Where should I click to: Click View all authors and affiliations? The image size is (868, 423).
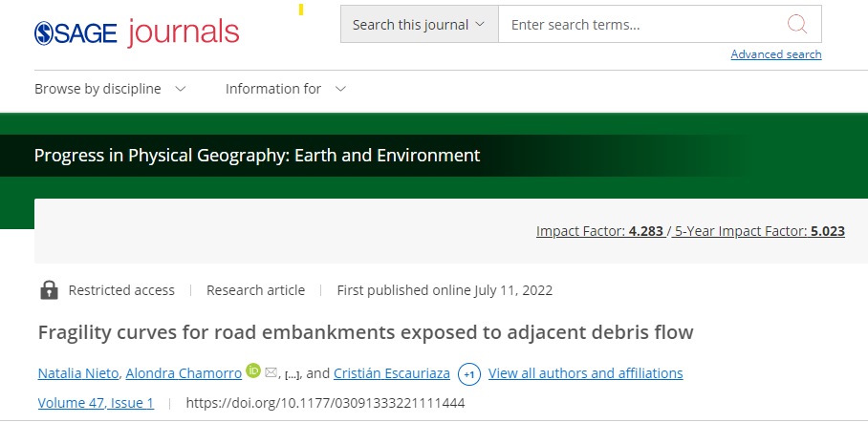pyautogui.click(x=586, y=373)
